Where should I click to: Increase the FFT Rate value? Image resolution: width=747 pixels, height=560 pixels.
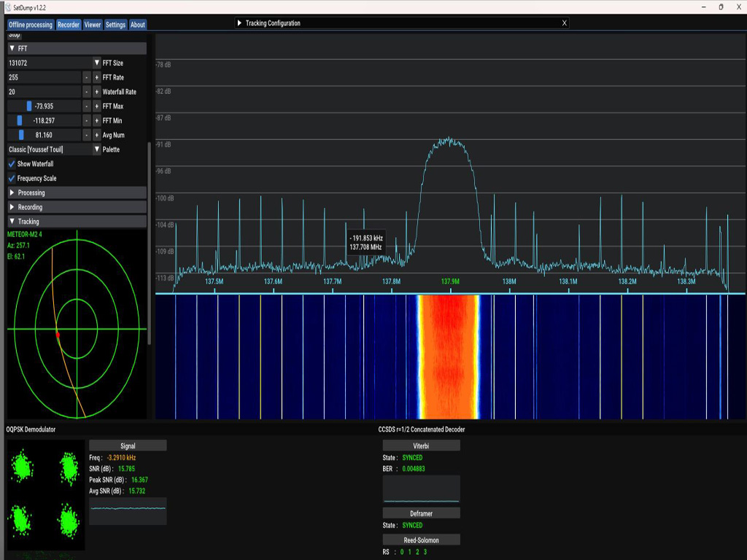[97, 77]
